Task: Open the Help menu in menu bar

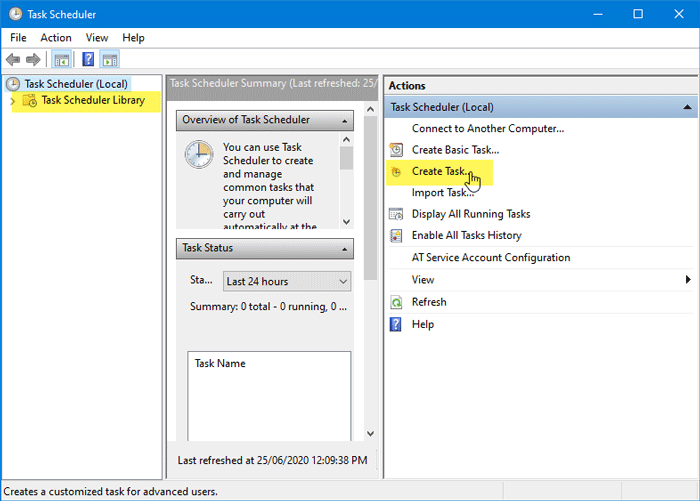Action: pyautogui.click(x=133, y=38)
